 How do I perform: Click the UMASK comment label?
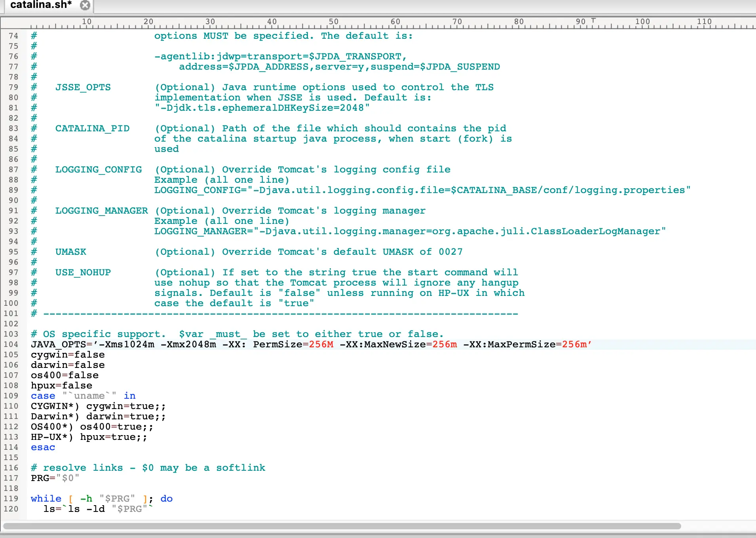71,252
